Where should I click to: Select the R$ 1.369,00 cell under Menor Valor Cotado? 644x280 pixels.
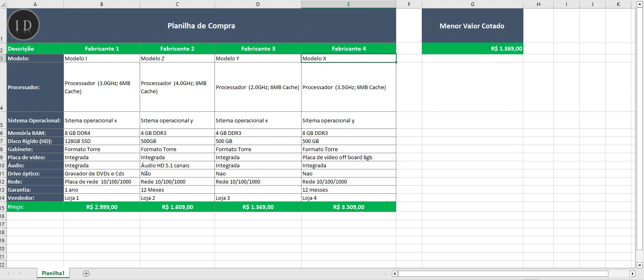coord(472,49)
